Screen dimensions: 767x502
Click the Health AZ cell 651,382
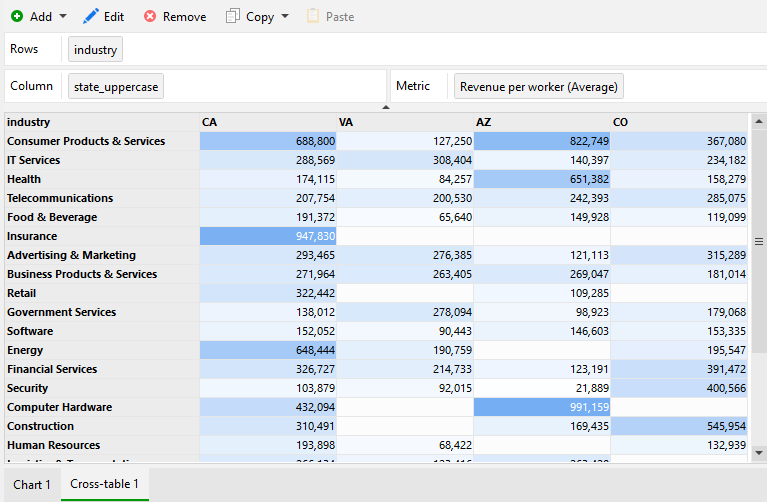[542, 179]
